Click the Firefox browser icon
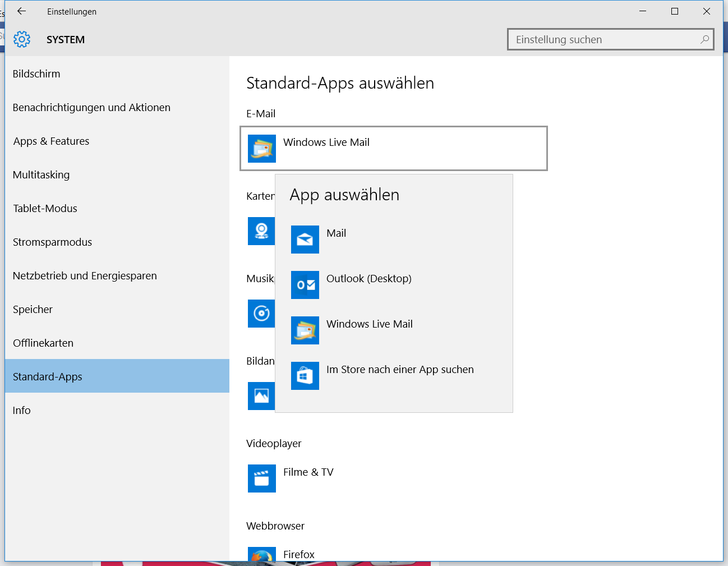 261,555
